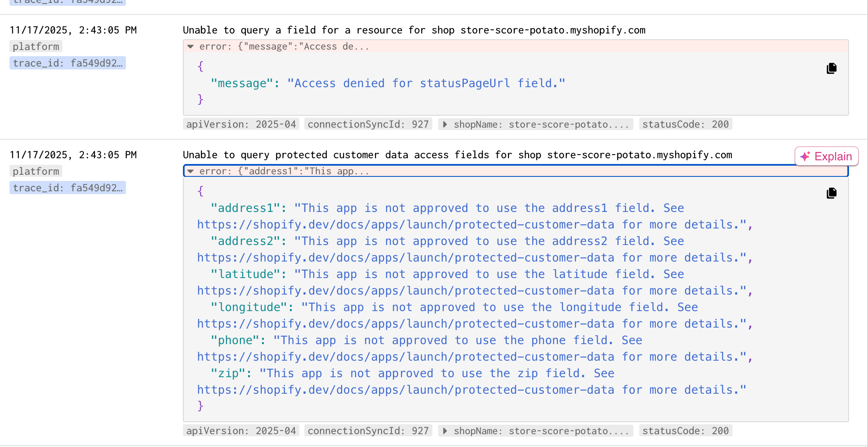The width and height of the screenshot is (868, 447).
Task: Select trace_id fa549d92 tag in second entry
Action: point(68,188)
